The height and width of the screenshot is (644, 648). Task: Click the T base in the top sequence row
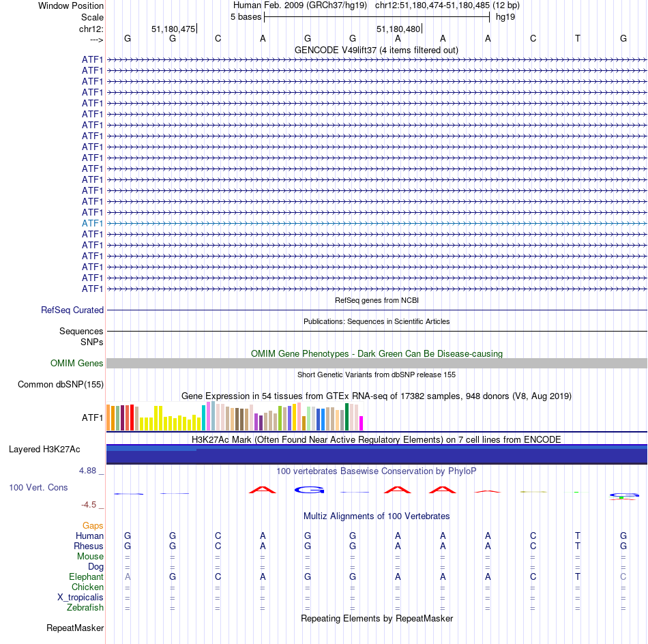click(577, 38)
